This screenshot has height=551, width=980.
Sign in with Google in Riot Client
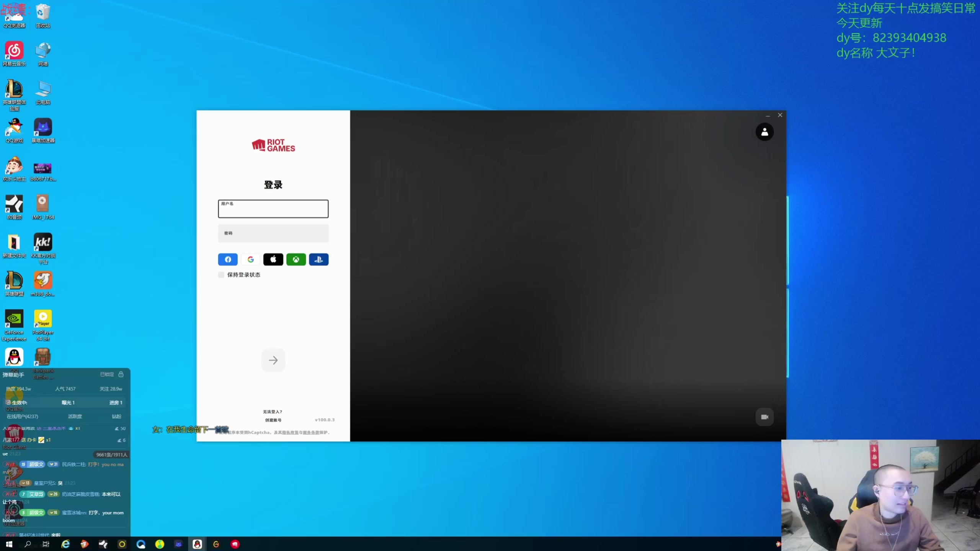[250, 259]
